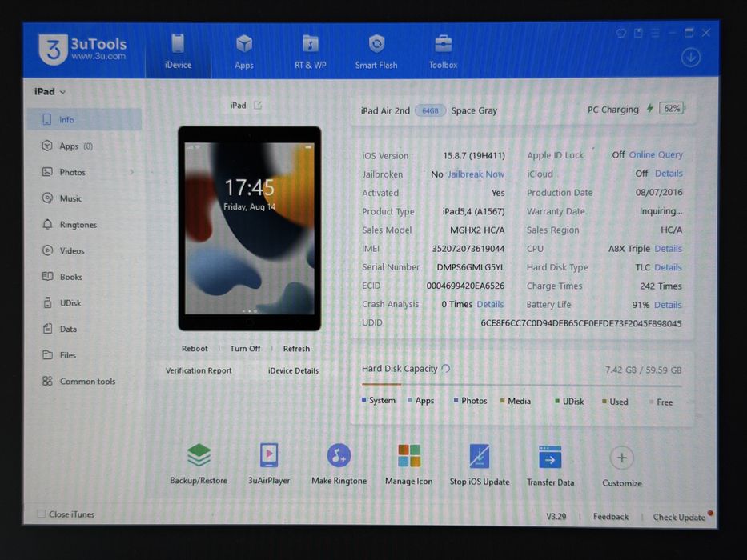Open the Verification Report
This screenshot has width=747, height=560.
[199, 370]
